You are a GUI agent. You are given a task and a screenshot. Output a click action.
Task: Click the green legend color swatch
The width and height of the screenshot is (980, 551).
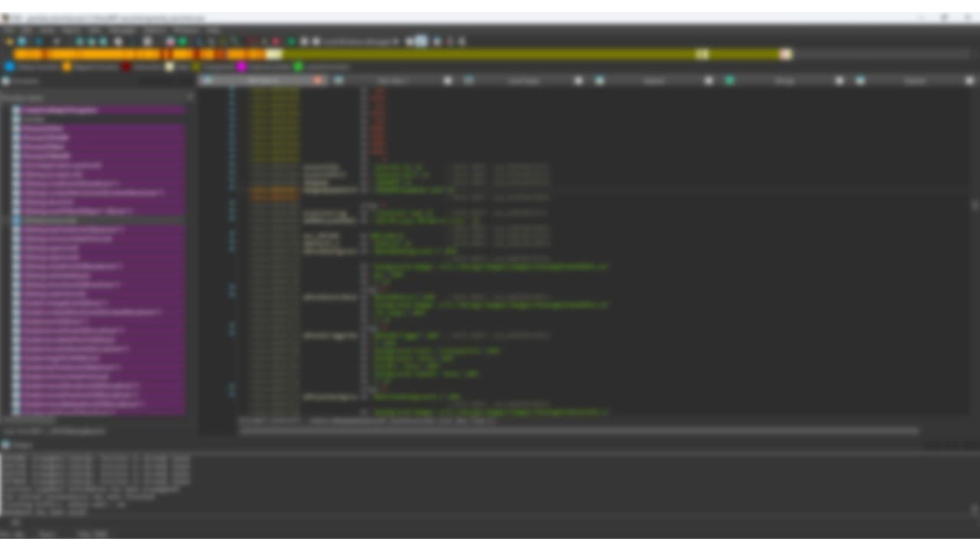[299, 67]
